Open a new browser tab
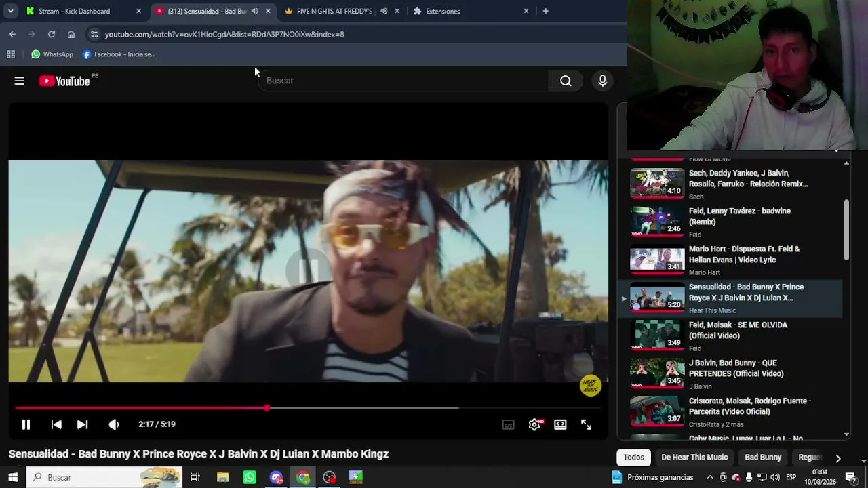The width and height of the screenshot is (868, 488). 545,11
